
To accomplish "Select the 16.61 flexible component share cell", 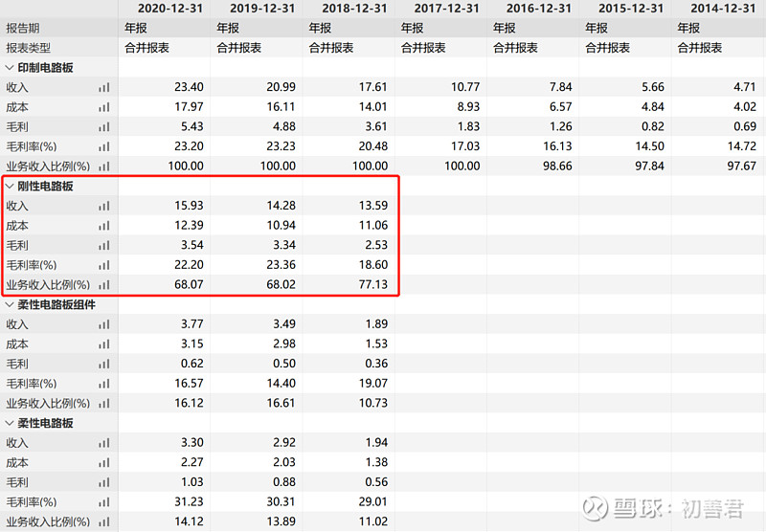I will pos(281,403).
